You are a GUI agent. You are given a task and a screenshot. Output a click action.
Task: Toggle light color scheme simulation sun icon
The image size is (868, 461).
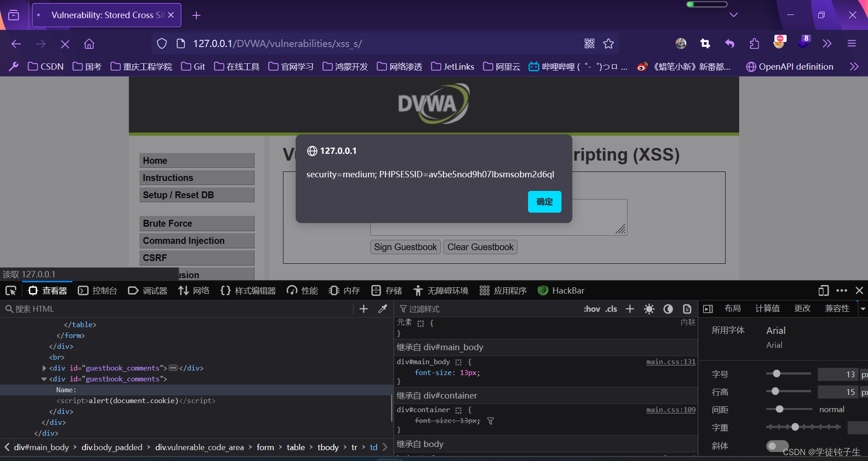tap(649, 309)
